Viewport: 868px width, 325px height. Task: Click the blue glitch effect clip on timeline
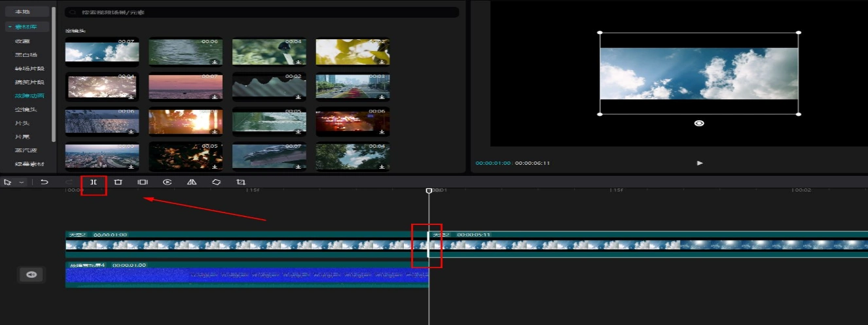point(246,276)
